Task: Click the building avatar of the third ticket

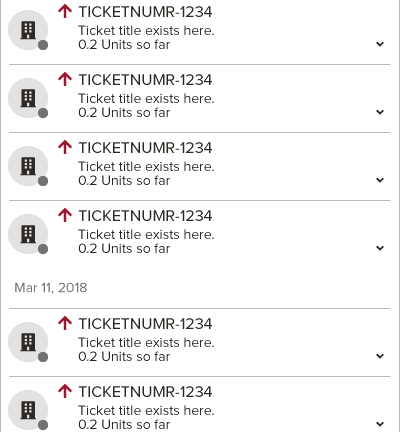Action: 28,166
